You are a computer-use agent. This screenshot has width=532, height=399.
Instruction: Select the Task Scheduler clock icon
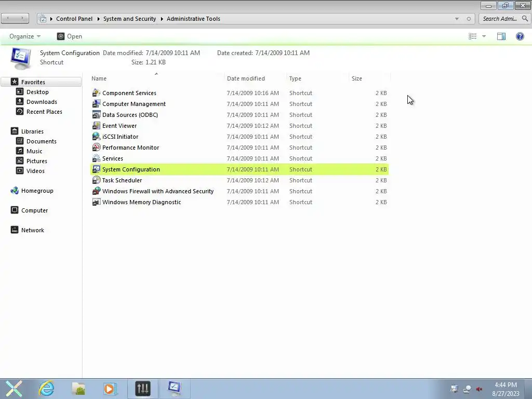96,180
